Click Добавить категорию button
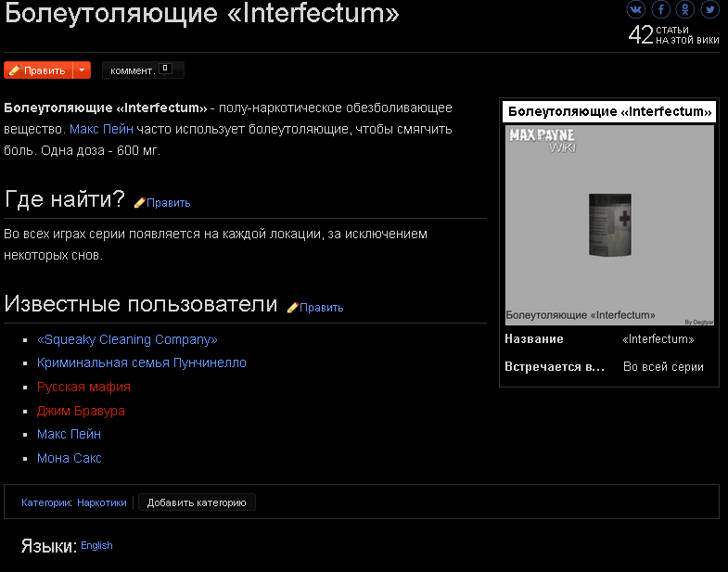This screenshot has width=728, height=572. [197, 502]
